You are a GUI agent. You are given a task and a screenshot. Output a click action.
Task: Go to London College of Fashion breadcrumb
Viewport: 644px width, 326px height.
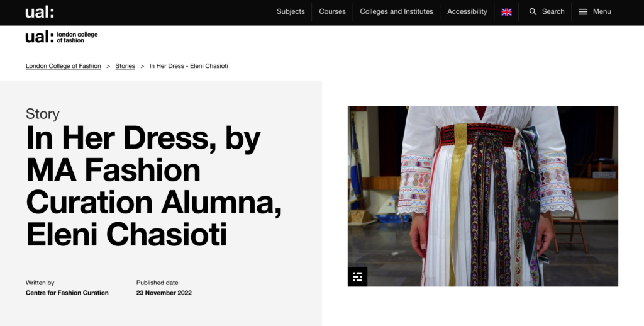(x=63, y=66)
